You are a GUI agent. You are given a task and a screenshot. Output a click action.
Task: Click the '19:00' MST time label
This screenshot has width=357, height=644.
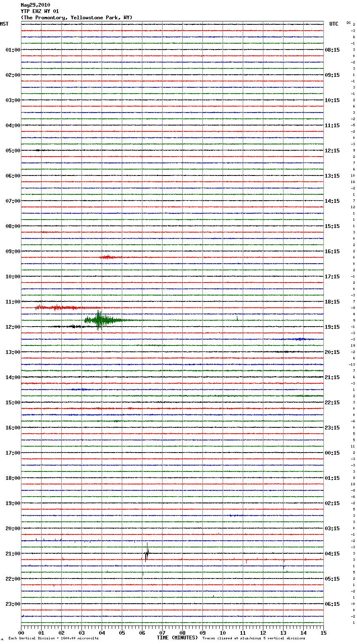[13, 503]
